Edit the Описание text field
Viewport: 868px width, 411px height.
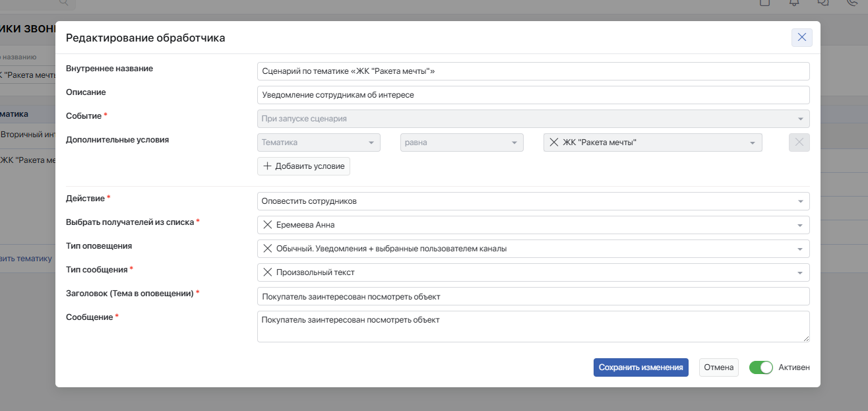(x=533, y=95)
